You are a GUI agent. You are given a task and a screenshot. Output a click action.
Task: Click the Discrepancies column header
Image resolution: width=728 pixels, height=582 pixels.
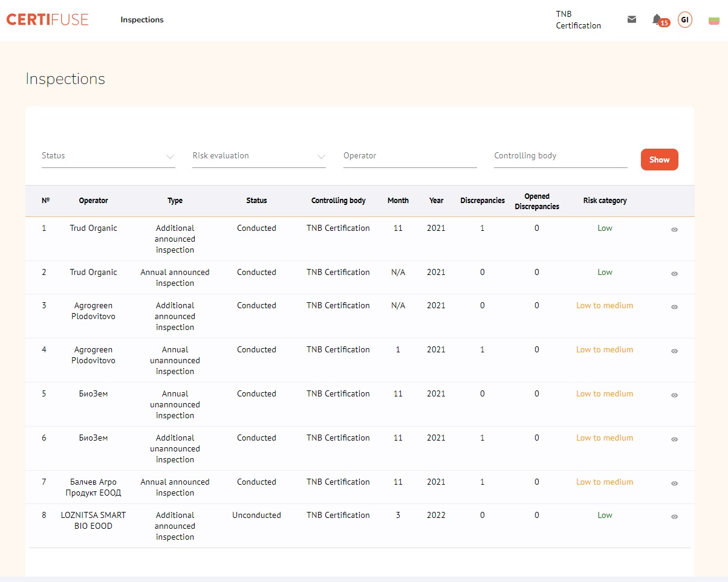pyautogui.click(x=482, y=201)
